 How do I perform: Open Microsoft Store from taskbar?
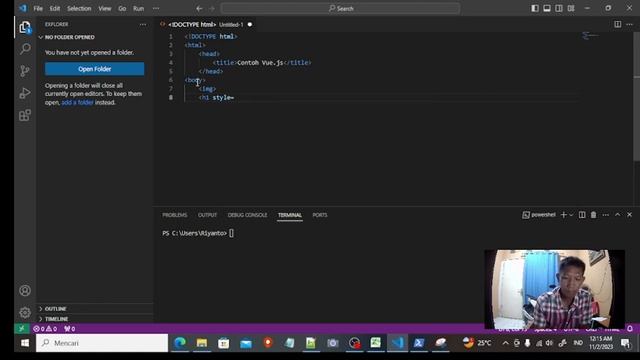click(x=224, y=343)
